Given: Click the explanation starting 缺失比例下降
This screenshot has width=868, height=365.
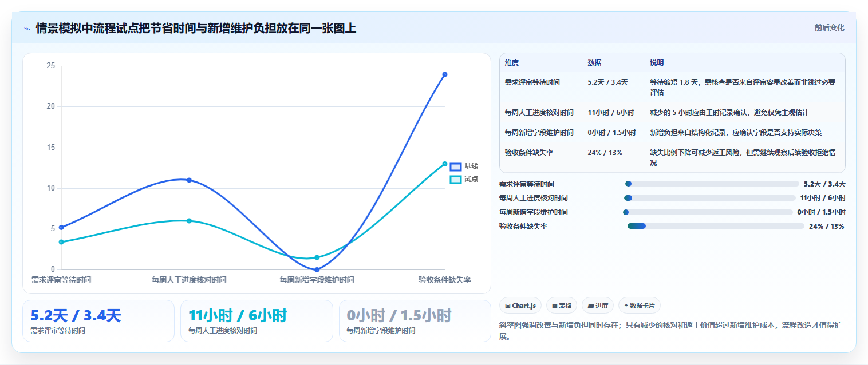Looking at the screenshot, I should (x=743, y=157).
